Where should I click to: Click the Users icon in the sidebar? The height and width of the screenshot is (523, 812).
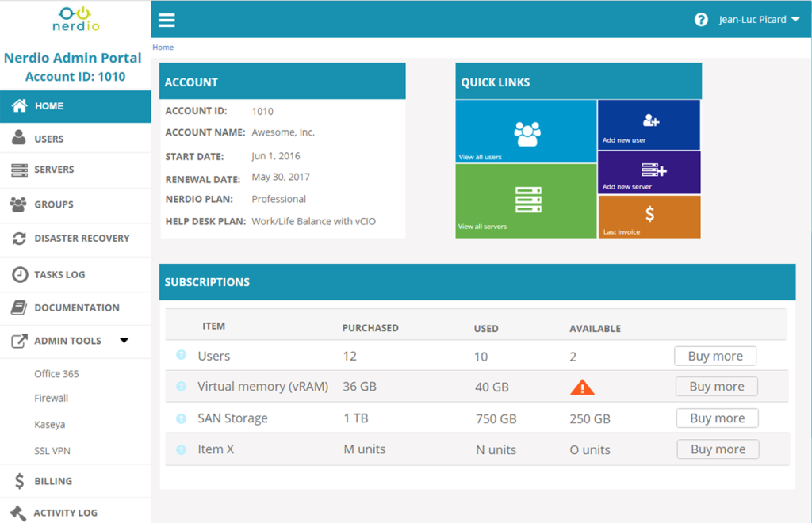[17, 136]
